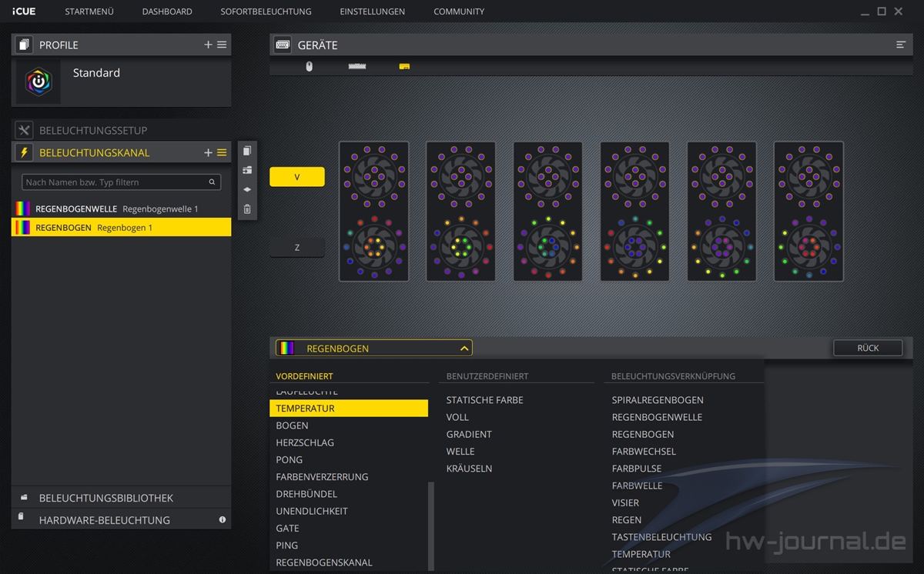Click the Hardware-Beleuchtung info icon
The image size is (924, 574).
[x=223, y=519]
